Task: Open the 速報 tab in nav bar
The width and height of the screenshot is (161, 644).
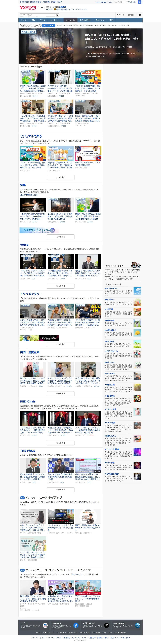Action: pyautogui.click(x=33, y=20)
